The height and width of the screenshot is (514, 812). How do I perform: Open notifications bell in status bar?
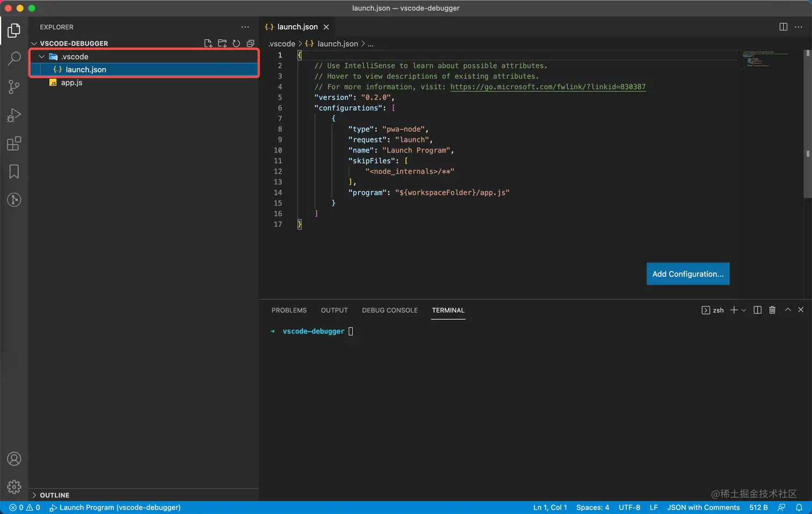click(x=799, y=508)
